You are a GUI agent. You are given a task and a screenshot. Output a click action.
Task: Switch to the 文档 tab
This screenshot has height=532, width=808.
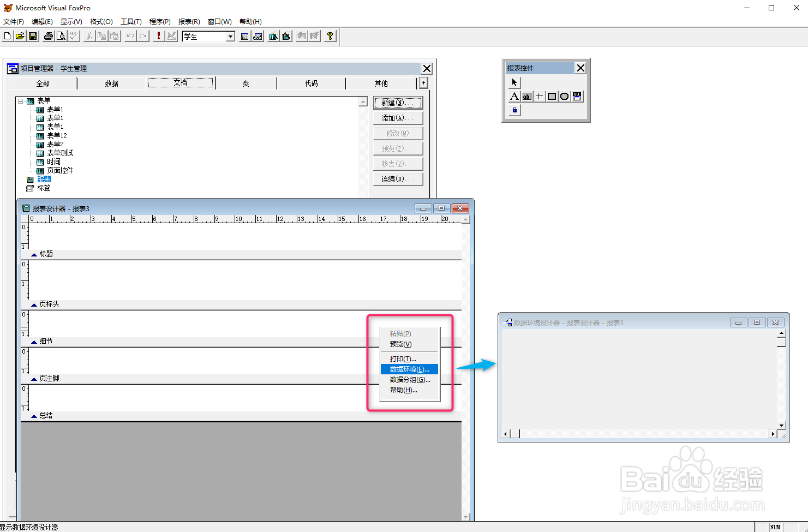(x=181, y=82)
